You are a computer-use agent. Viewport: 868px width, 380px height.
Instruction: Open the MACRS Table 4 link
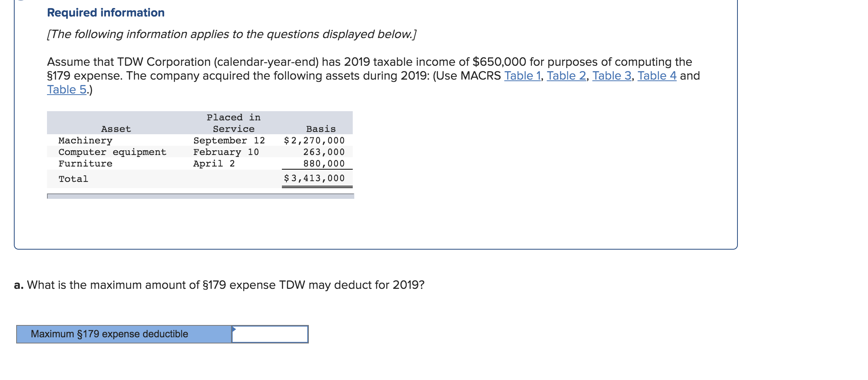click(657, 76)
